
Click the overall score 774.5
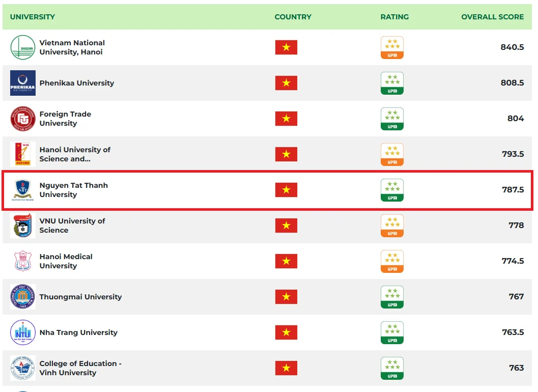(513, 261)
